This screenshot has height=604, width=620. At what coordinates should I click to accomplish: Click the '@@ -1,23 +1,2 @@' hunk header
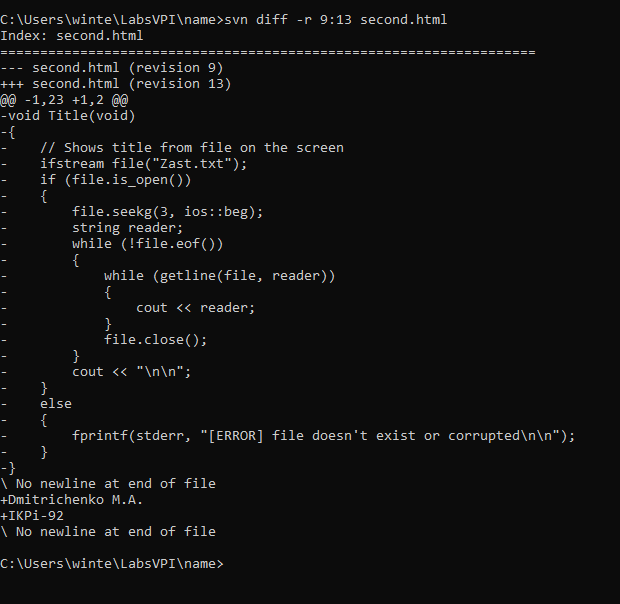pos(64,100)
